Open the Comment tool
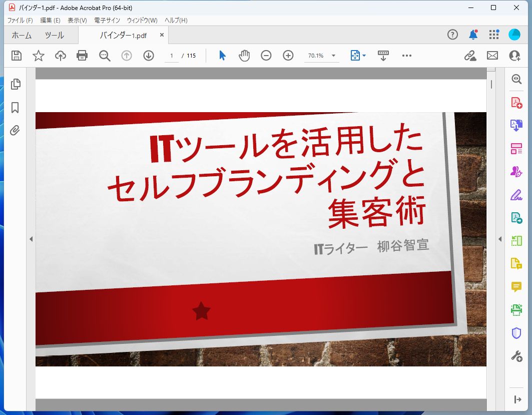Viewport: 532px width, 415px height. pyautogui.click(x=515, y=287)
